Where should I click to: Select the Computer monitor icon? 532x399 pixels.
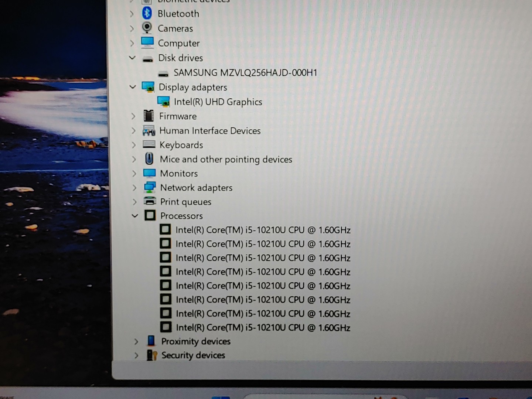point(147,43)
